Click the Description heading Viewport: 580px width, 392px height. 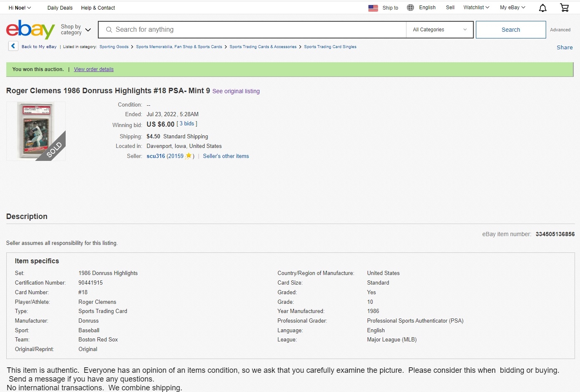tap(27, 216)
